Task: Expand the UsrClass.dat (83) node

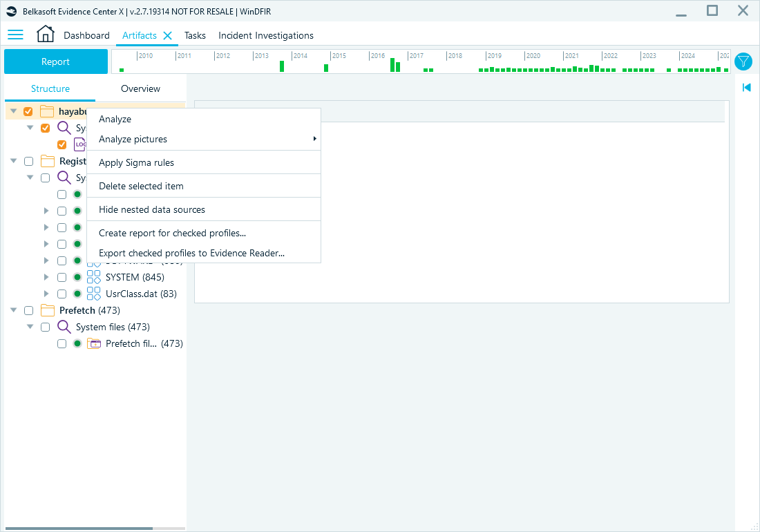Action: point(46,294)
